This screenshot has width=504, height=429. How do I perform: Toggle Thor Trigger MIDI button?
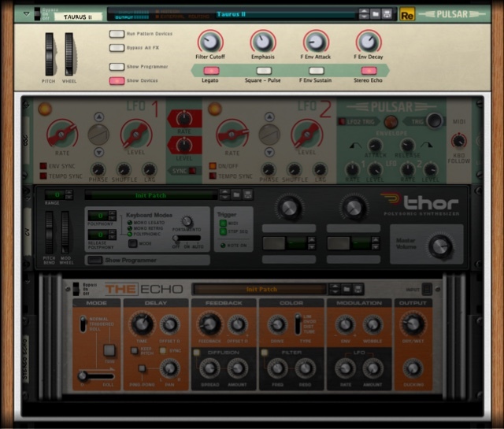pyautogui.click(x=223, y=223)
